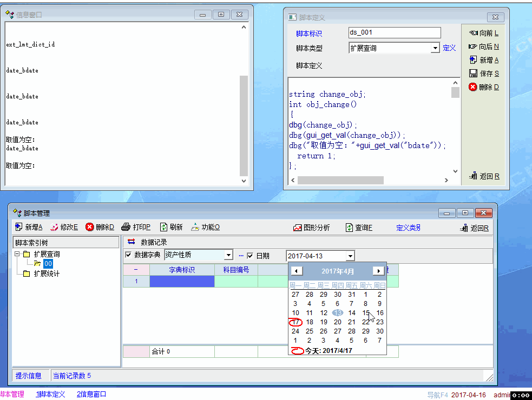Switch to the 1脚本定义 window tab

pos(50,395)
